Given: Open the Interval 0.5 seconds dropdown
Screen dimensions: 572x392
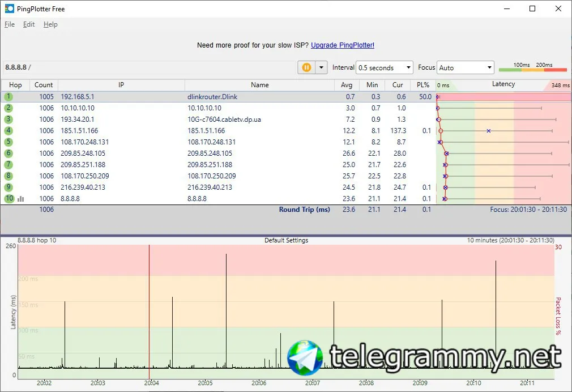Looking at the screenshot, I should point(384,67).
